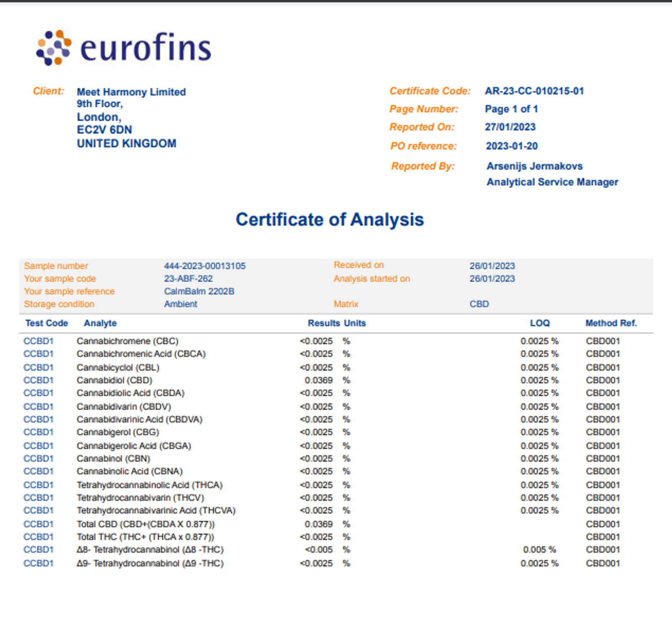The height and width of the screenshot is (617, 672).
Task: Click the Eurofins logo icon
Action: [x=54, y=48]
